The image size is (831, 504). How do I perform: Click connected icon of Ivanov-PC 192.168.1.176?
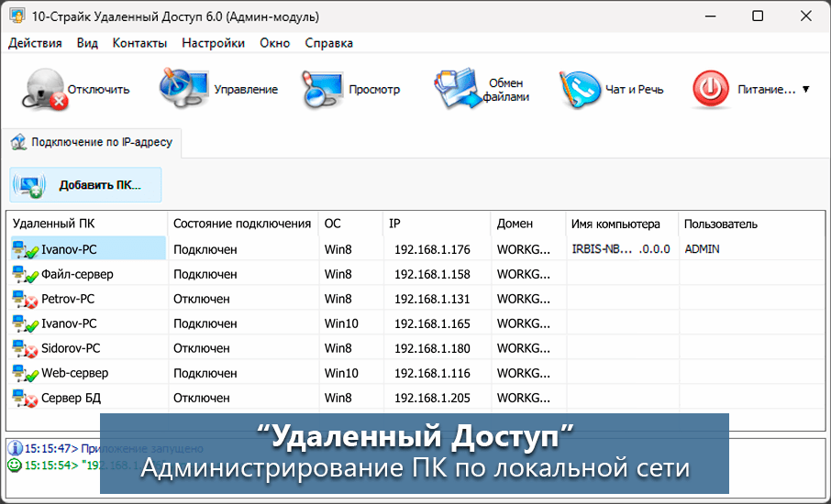26,249
